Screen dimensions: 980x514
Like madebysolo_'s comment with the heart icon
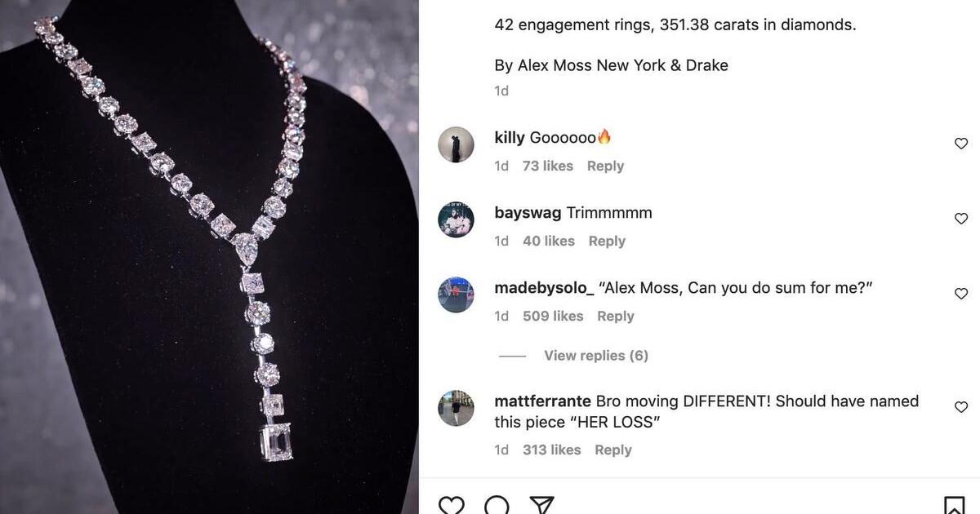pos(960,293)
